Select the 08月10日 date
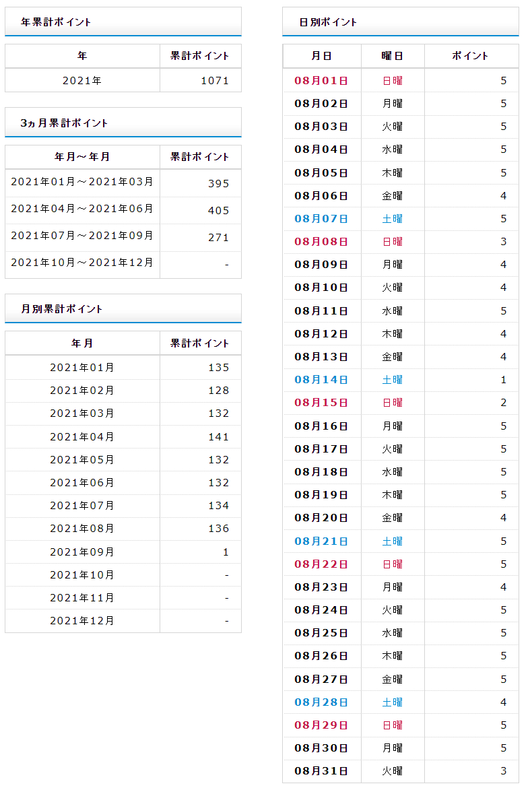Screen dimensions: 532x794 pyautogui.click(x=321, y=288)
